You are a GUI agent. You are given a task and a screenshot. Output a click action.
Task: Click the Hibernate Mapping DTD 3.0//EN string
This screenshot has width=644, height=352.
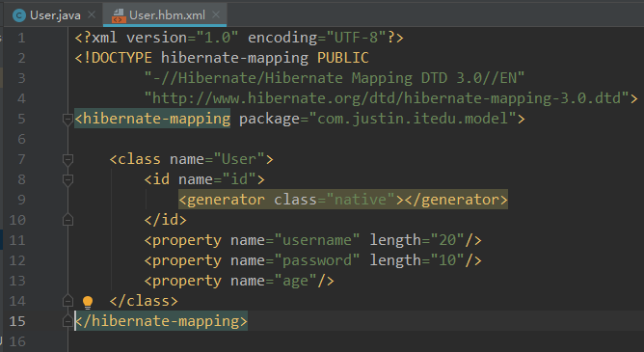(x=335, y=78)
